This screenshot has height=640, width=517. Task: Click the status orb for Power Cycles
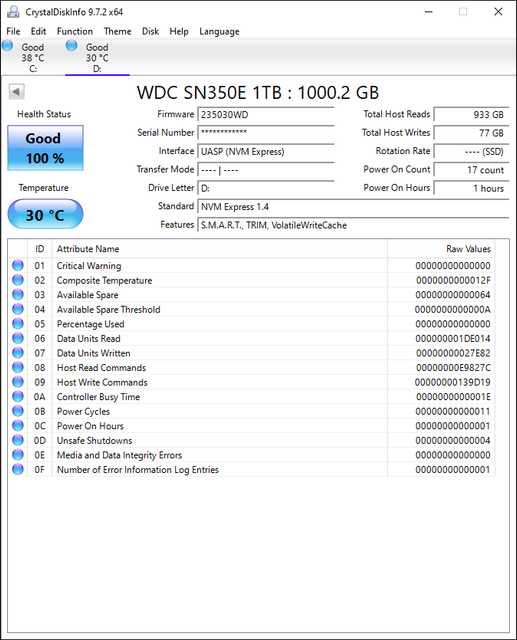point(18,411)
